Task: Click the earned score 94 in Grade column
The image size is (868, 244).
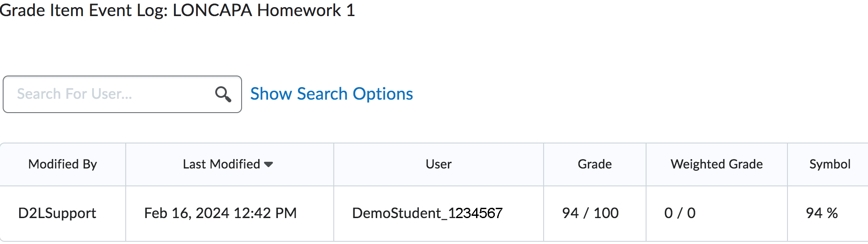Action: point(570,213)
